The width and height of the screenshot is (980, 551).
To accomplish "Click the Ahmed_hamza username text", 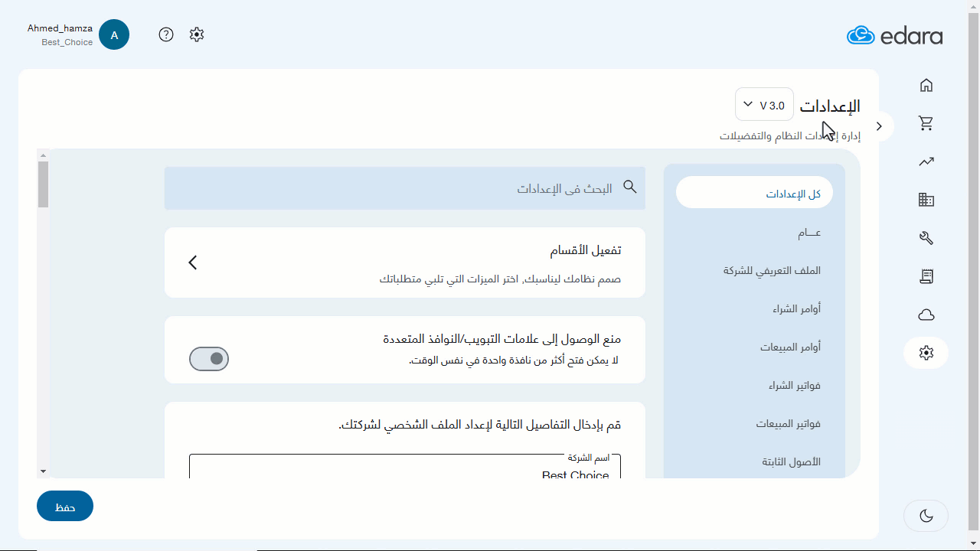I will (60, 28).
